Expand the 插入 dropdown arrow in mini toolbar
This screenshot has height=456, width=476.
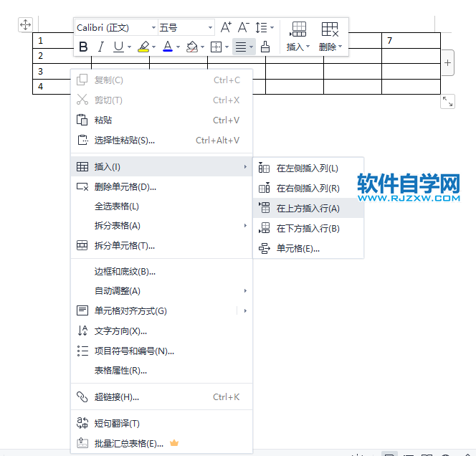point(308,47)
